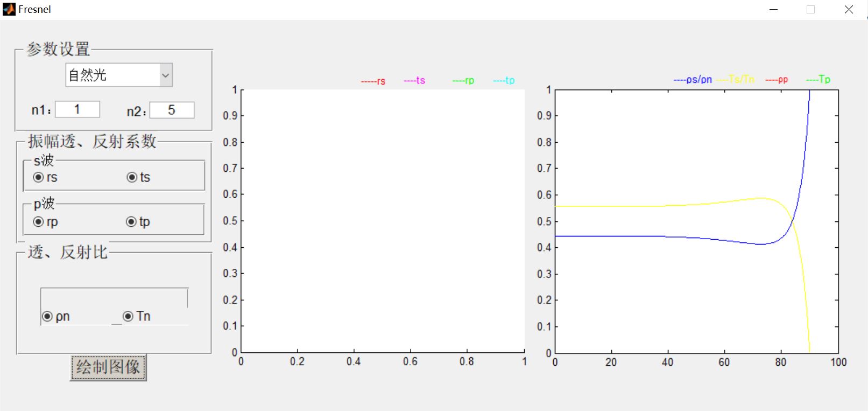Click the n2: label
Screen dimensions: 868x411
[136, 112]
